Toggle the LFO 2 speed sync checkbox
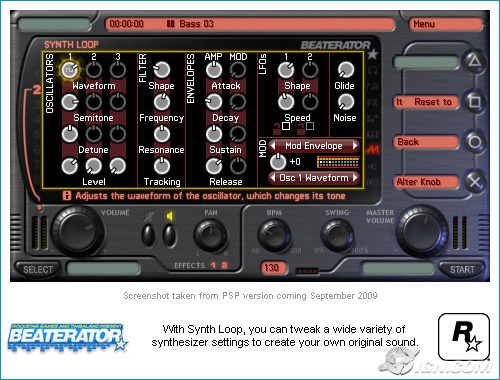The image size is (500, 380). click(310, 126)
